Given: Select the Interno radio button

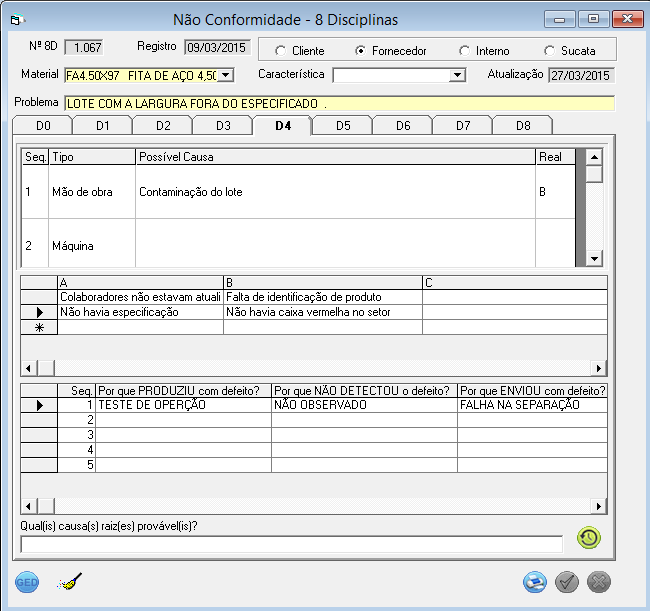Looking at the screenshot, I should 465,51.
